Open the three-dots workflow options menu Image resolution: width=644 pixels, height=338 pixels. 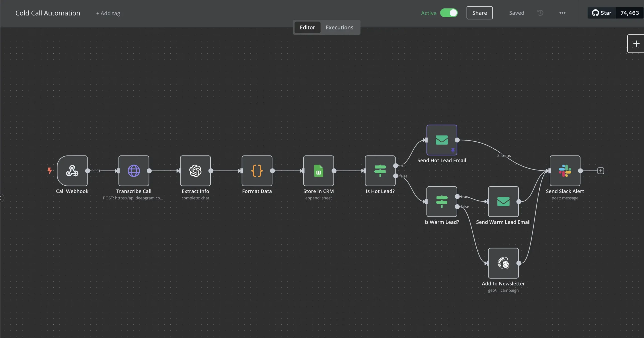click(562, 13)
